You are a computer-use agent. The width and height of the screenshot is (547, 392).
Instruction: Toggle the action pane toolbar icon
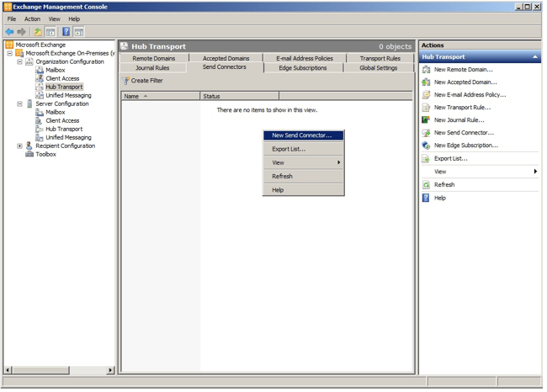point(79,32)
